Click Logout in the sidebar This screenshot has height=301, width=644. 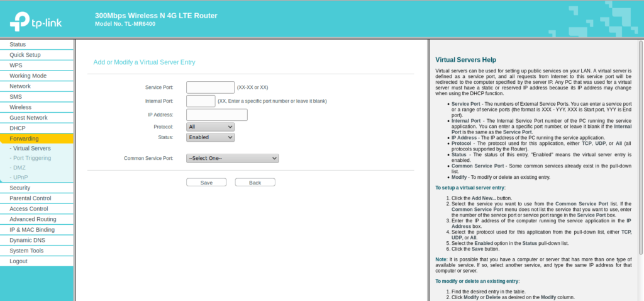coord(18,261)
